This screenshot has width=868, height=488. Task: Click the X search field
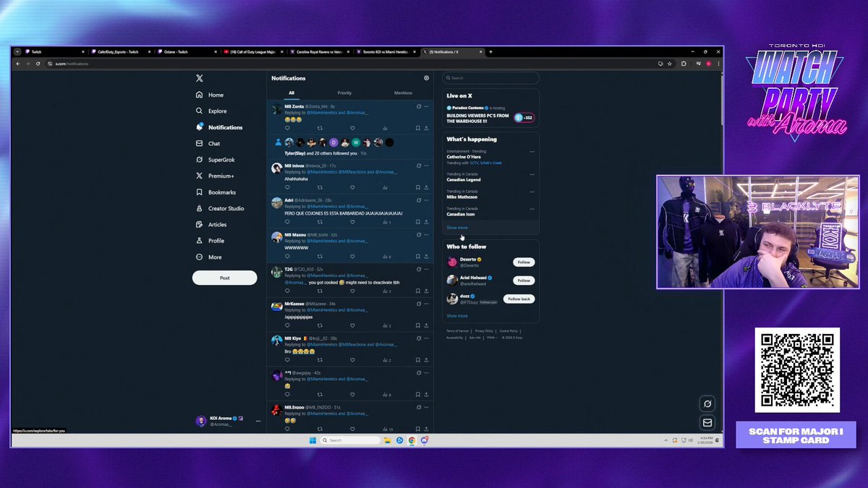pyautogui.click(x=492, y=78)
